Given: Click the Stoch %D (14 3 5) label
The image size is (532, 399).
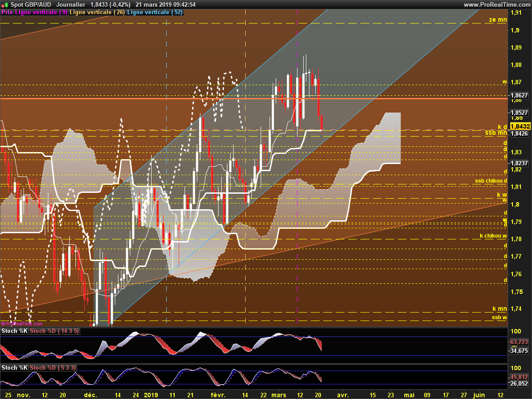Looking at the screenshot, I should coord(55,331).
